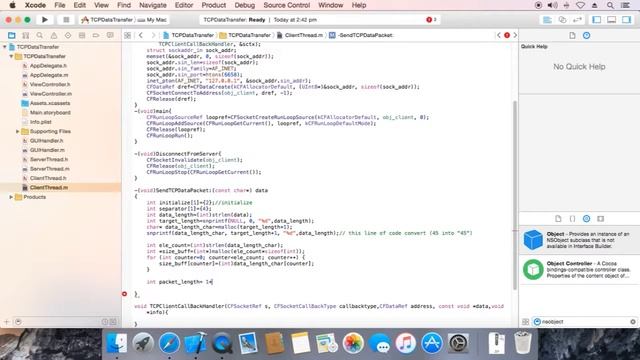Toggle the Utilities panel visibility
This screenshot has width=640, height=360.
627,20
